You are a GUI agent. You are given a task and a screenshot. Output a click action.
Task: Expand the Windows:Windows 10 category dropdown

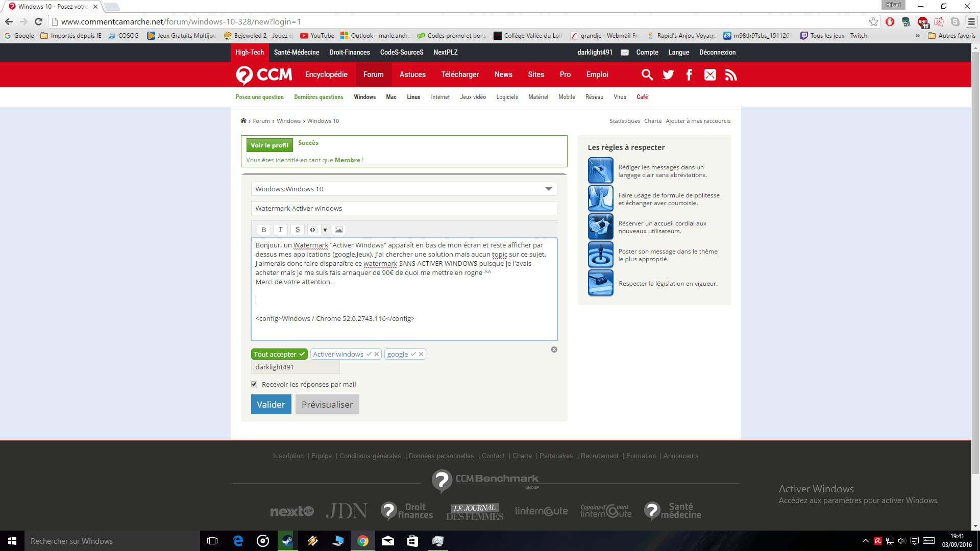[x=404, y=189]
